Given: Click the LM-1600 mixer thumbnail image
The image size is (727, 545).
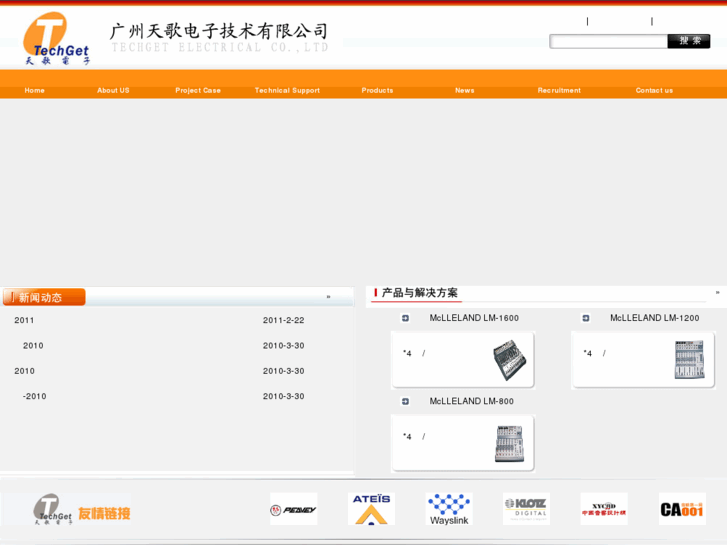Looking at the screenshot, I should 509,360.
